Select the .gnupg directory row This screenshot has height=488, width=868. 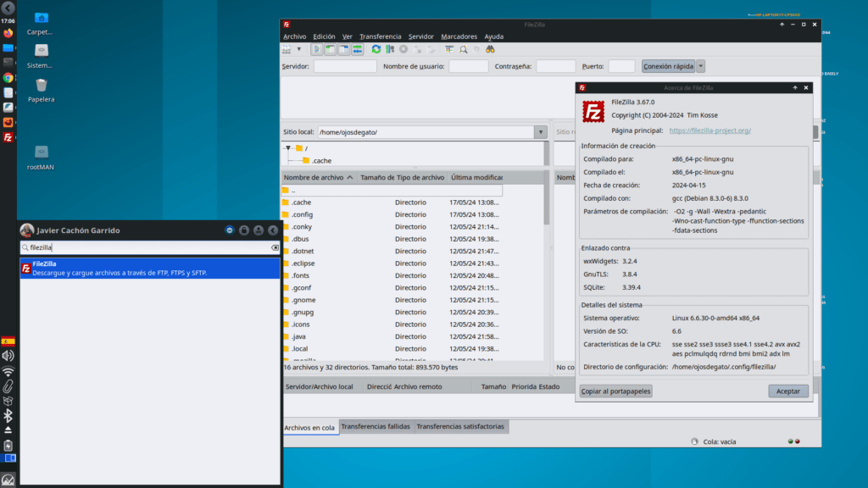pos(392,312)
